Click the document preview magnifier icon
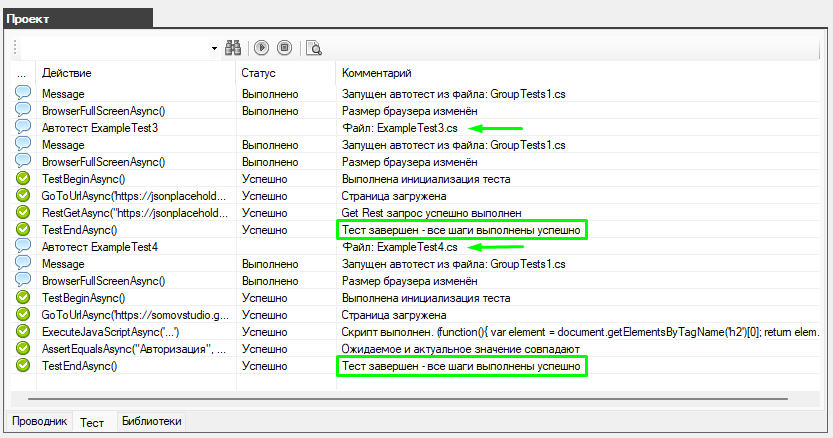The width and height of the screenshot is (833, 438). pos(314,47)
